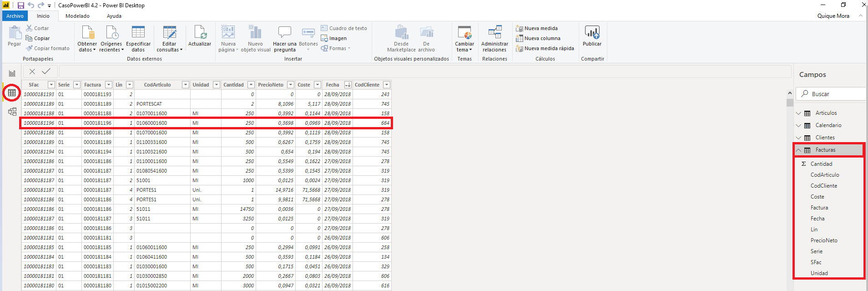Create a Nueva medida rápida
The width and height of the screenshot is (868, 291).
pyautogui.click(x=545, y=48)
